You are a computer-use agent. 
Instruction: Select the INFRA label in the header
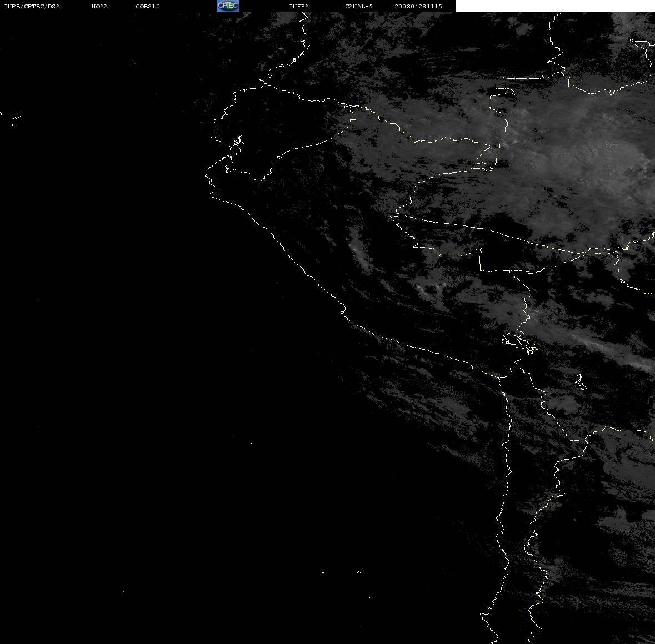coord(299,6)
